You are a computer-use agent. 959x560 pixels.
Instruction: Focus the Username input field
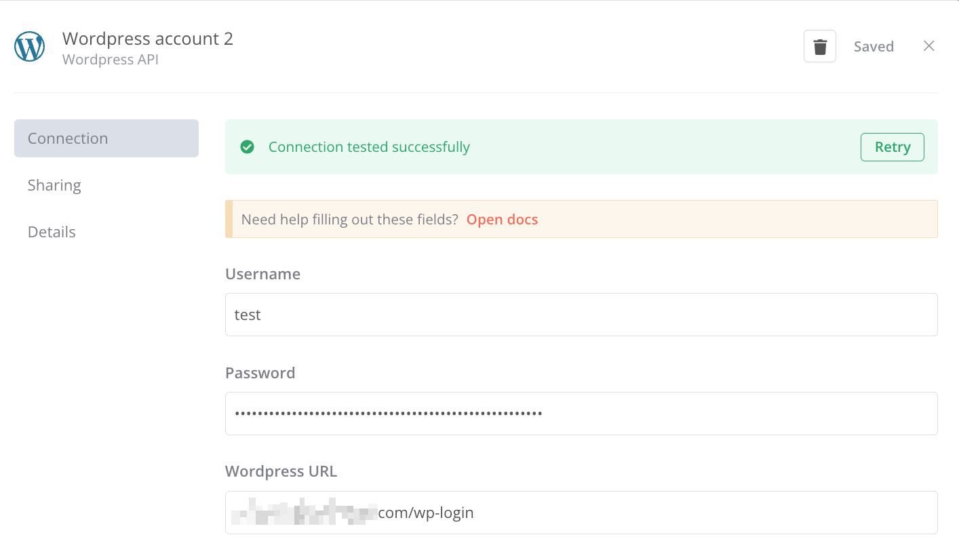click(581, 315)
